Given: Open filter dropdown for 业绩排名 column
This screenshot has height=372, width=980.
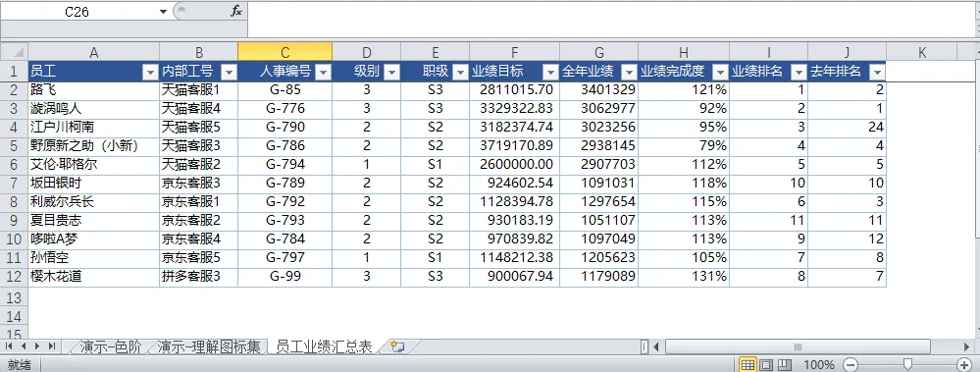Looking at the screenshot, I should (799, 72).
